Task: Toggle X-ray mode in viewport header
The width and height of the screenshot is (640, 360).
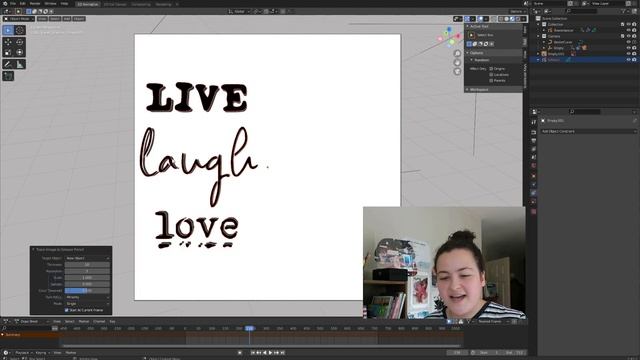Action: (494, 19)
